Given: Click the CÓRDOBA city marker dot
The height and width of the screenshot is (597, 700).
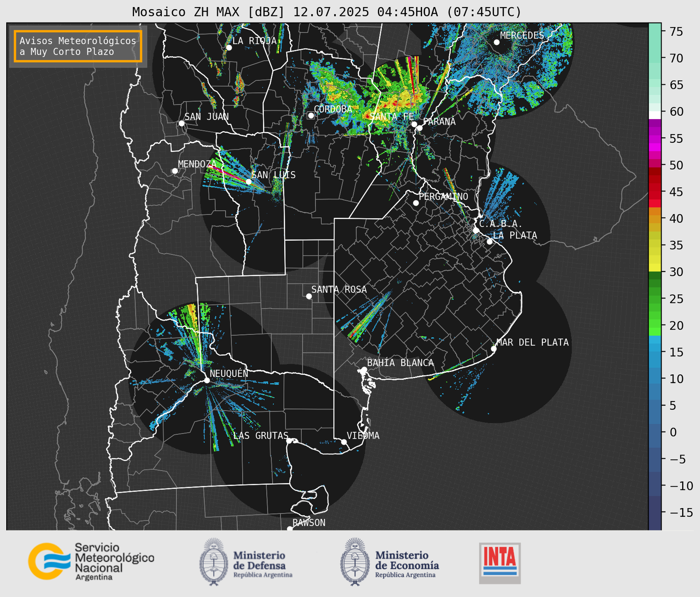Looking at the screenshot, I should pyautogui.click(x=311, y=115).
